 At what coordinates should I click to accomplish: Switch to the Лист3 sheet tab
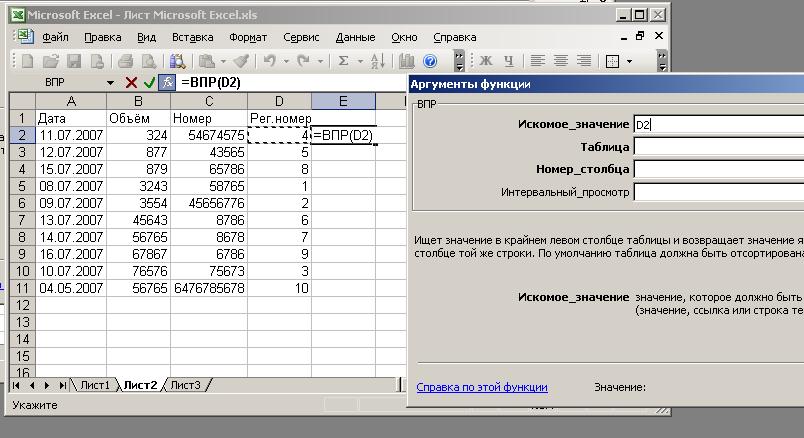coord(184,385)
